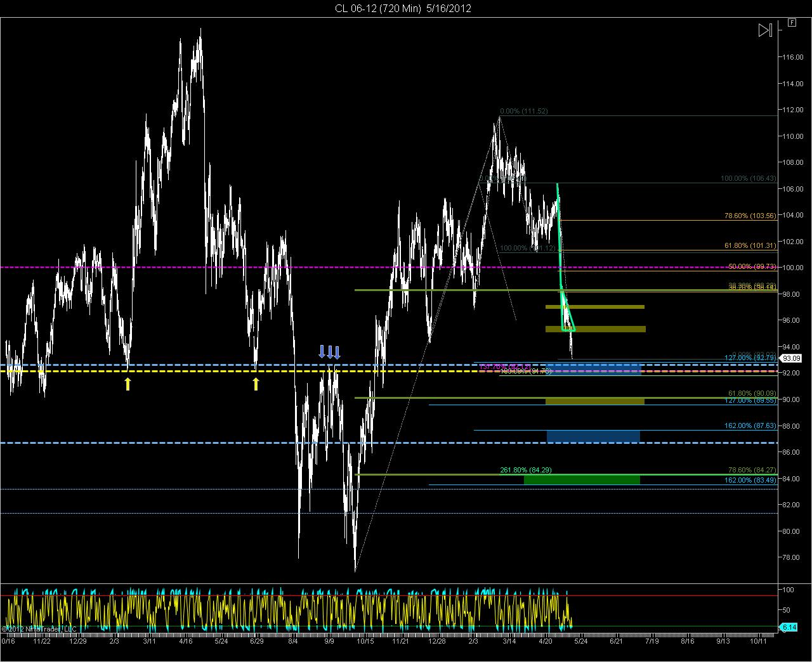Screen dimensions: 812x662
Task: Click the 6.14 indicator value marker
Action: [789, 627]
